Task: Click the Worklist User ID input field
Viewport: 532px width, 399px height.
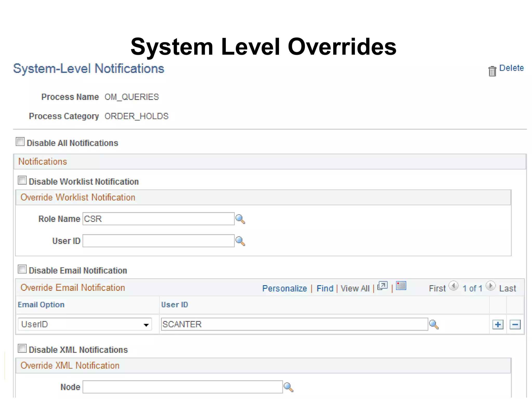Action: [x=158, y=241]
